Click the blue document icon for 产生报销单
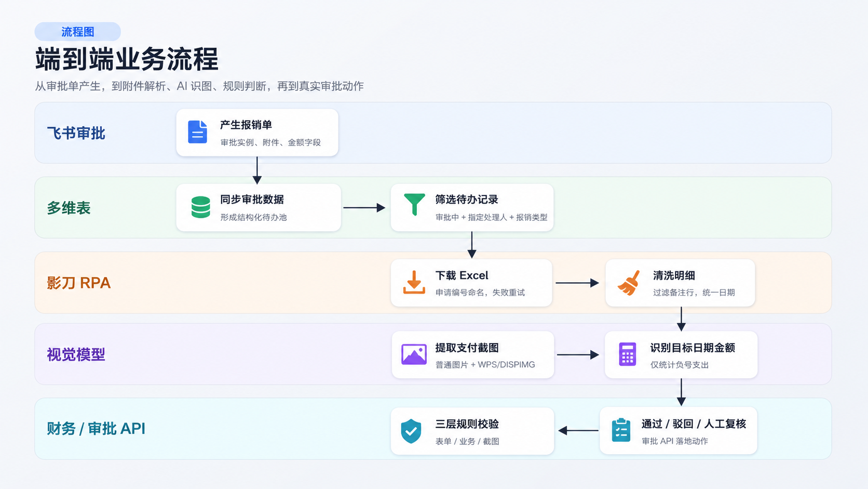This screenshot has width=868, height=489. [x=197, y=132]
